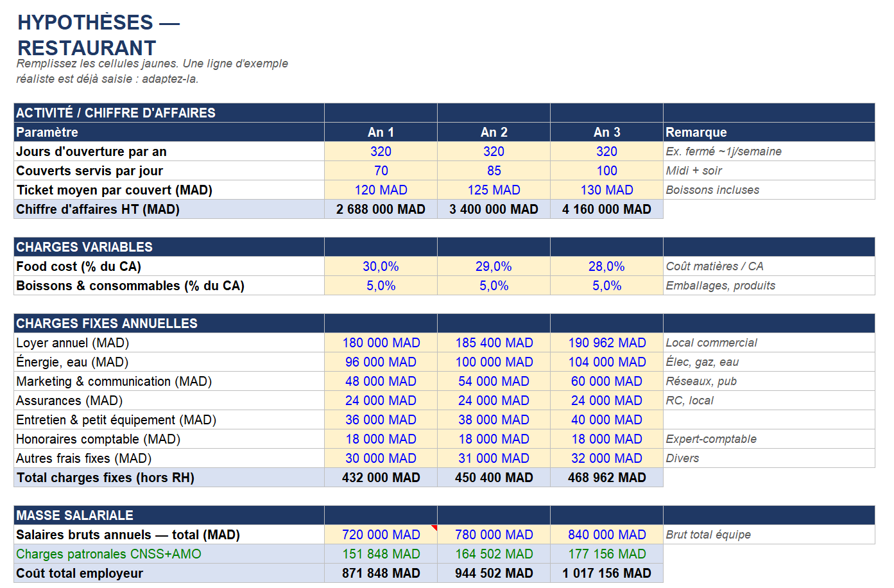The height and width of the screenshot is (588, 894).
Task: Select An 1 assurances 24 000 MAD cell
Action: pyautogui.click(x=381, y=401)
